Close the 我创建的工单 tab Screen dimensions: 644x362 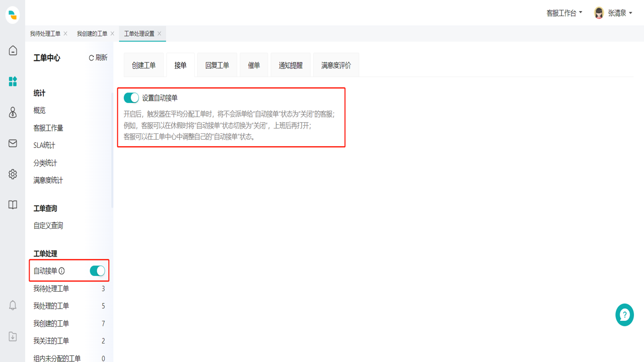click(x=112, y=34)
